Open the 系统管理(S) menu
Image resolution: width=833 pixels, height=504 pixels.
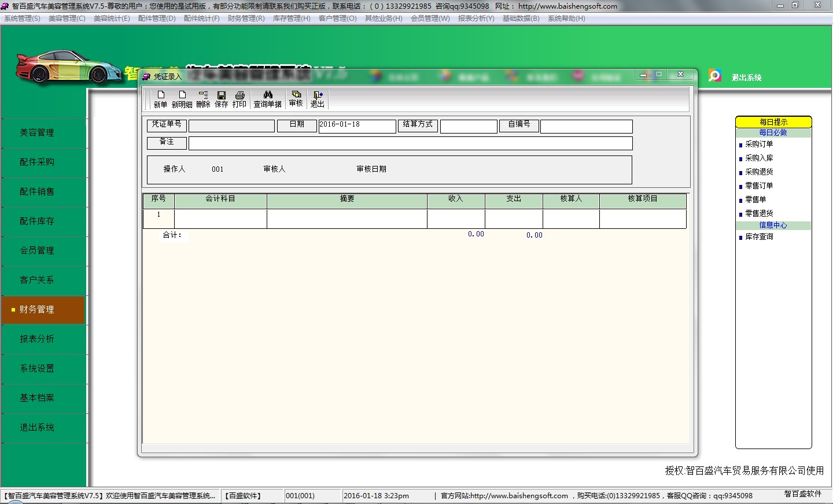(23, 18)
